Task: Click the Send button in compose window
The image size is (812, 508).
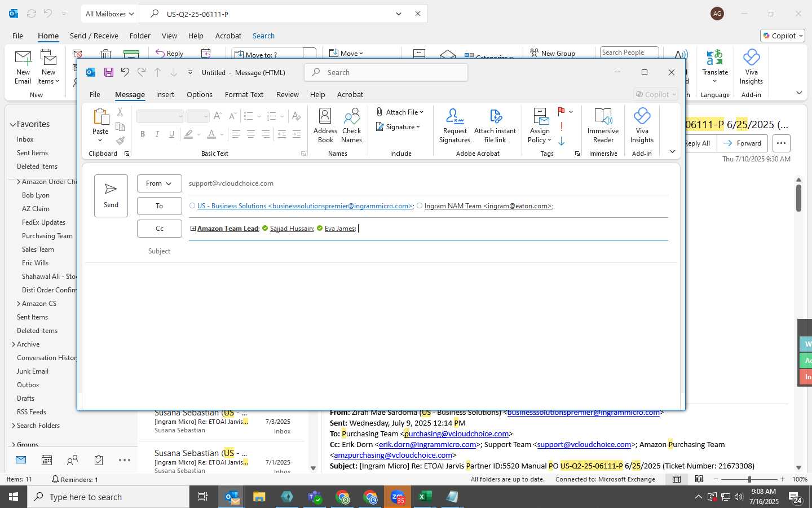Action: click(111, 196)
